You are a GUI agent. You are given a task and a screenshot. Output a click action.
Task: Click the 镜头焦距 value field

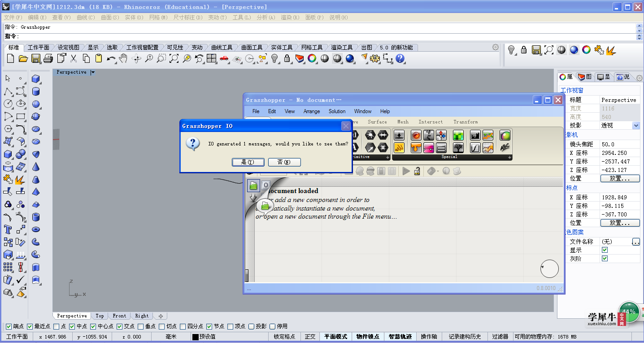pyautogui.click(x=620, y=144)
